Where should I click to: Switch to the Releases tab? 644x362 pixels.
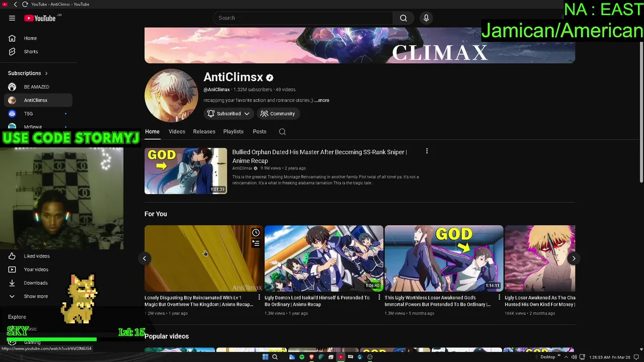coord(204,132)
